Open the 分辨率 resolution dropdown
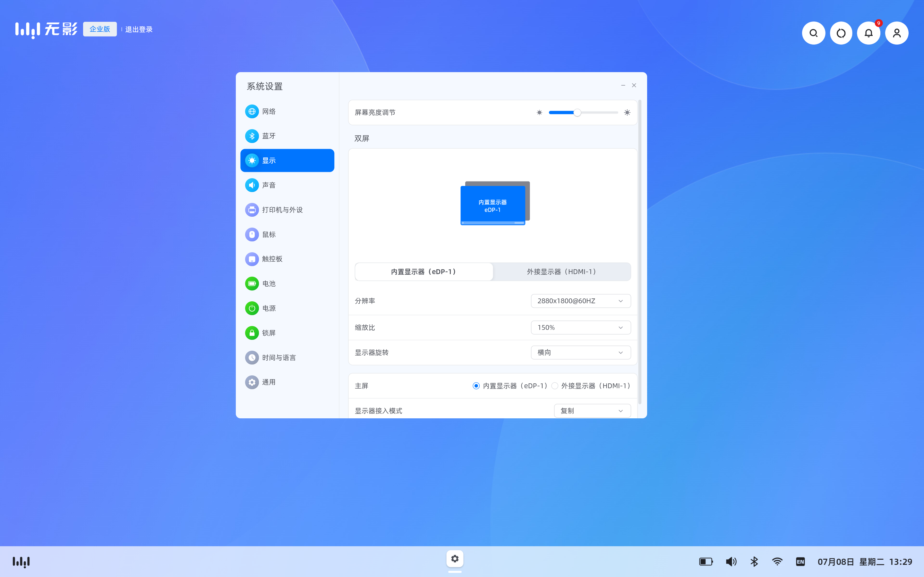Screen dimensions: 924x577 pos(580,301)
